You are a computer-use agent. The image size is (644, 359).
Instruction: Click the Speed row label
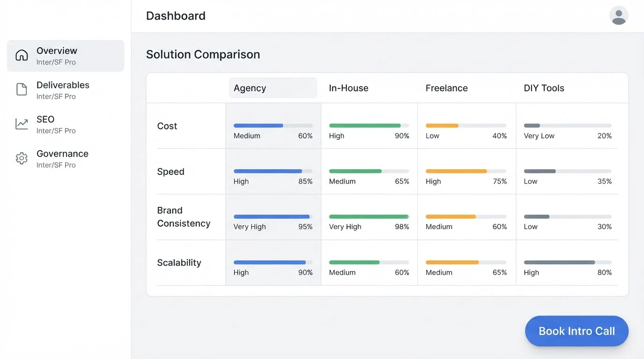(x=171, y=172)
